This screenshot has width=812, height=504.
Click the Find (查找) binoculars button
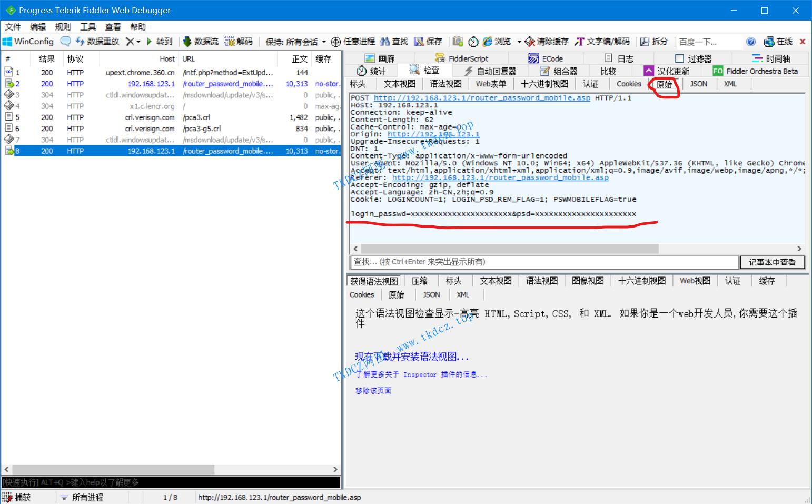(x=394, y=42)
